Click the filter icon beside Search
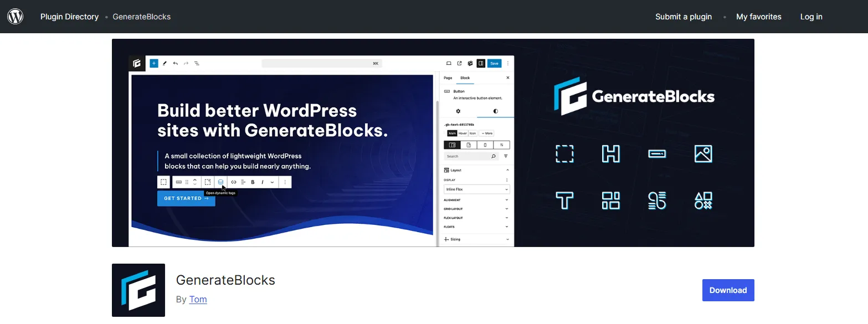Screen dimensions: 868x324 pyautogui.click(x=506, y=157)
